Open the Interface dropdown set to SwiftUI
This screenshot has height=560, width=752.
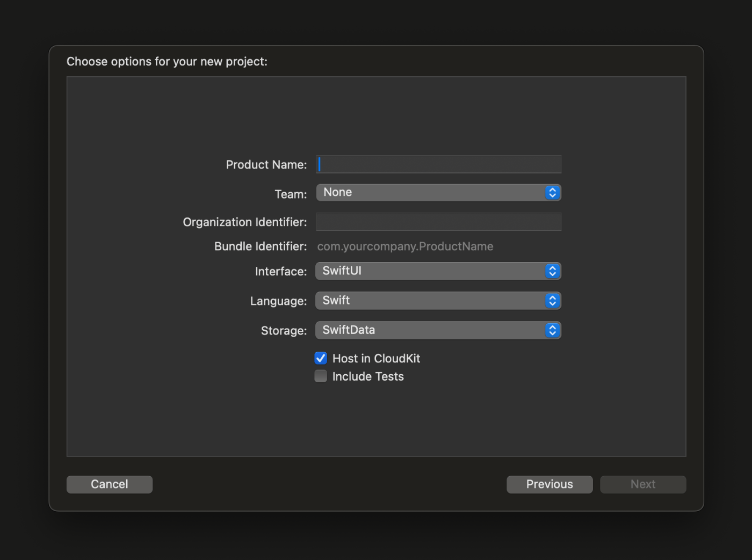[x=438, y=271]
